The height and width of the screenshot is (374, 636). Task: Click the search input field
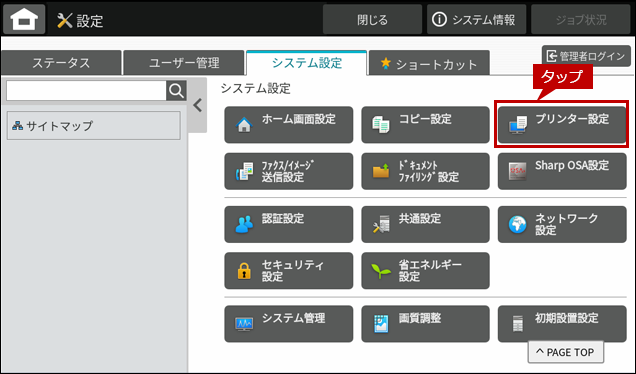(86, 90)
